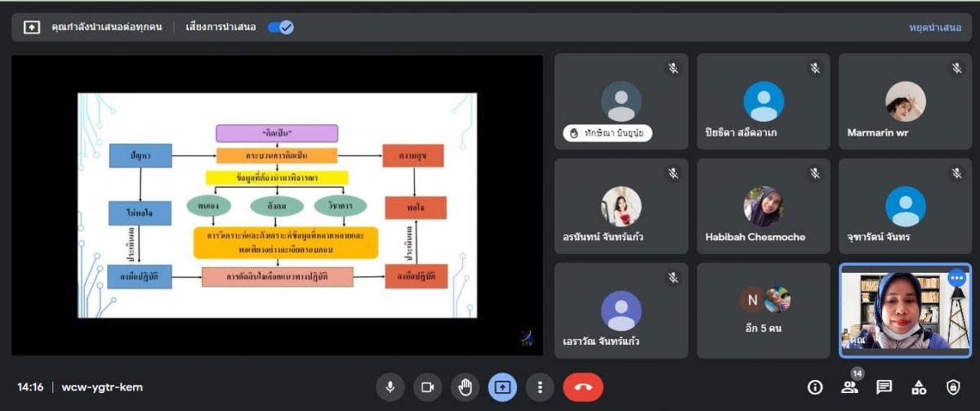This screenshot has width=980, height=411.
Task: Open host controls shield icon
Action: (x=953, y=387)
